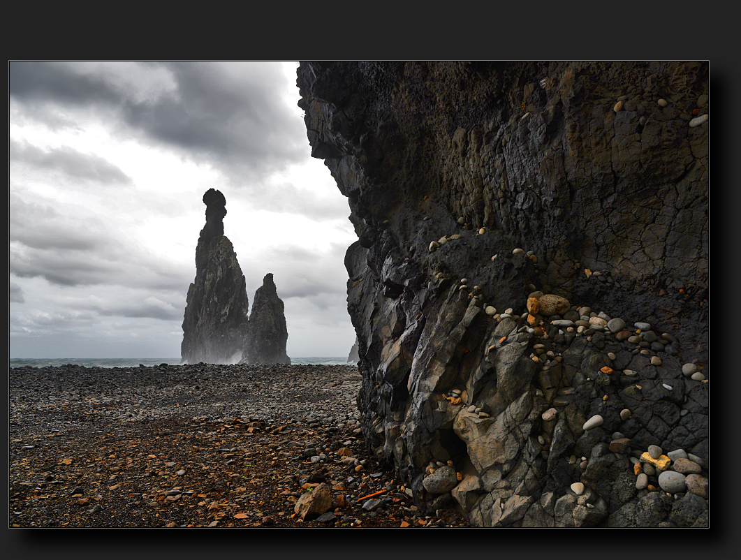Click the yellow stone near the lower right cliff
741x560 pixels.
[655, 460]
